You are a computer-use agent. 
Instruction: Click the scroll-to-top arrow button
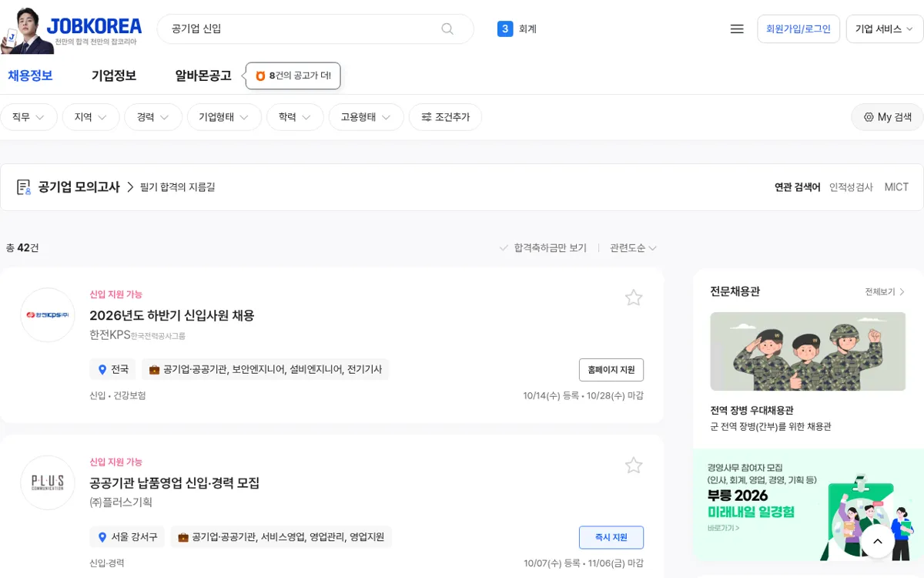tap(877, 541)
